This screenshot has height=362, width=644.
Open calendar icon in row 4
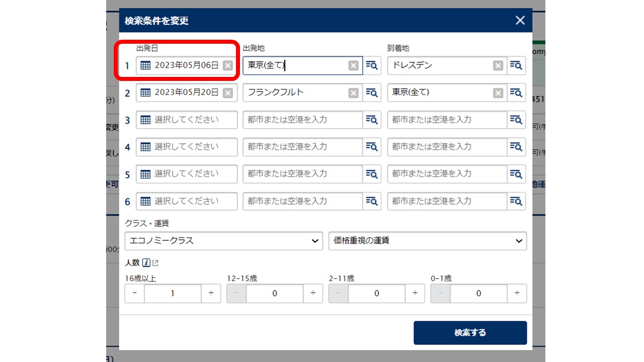(145, 147)
